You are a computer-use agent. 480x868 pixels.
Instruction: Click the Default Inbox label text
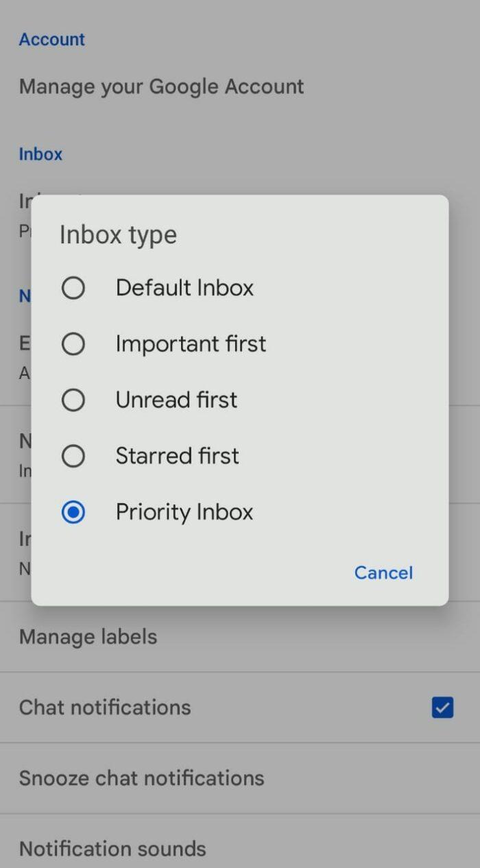[x=184, y=288]
